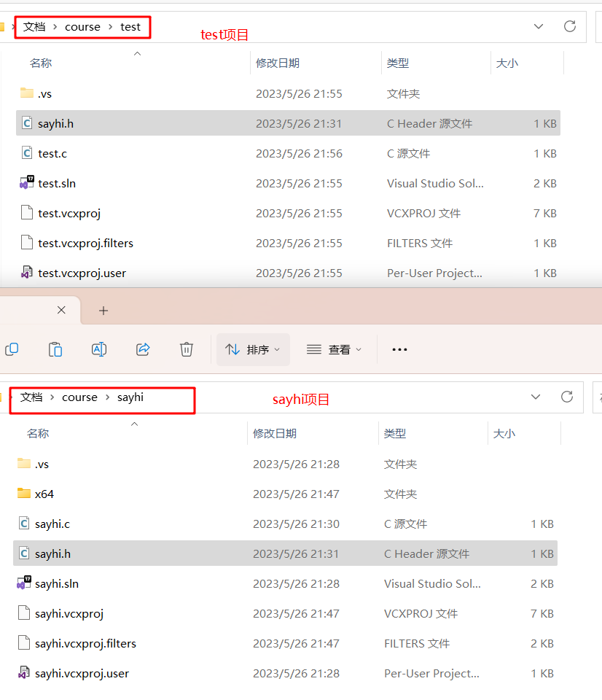This screenshot has height=700, width=602.
Task: Close the current Explorer tab
Action: 61,310
